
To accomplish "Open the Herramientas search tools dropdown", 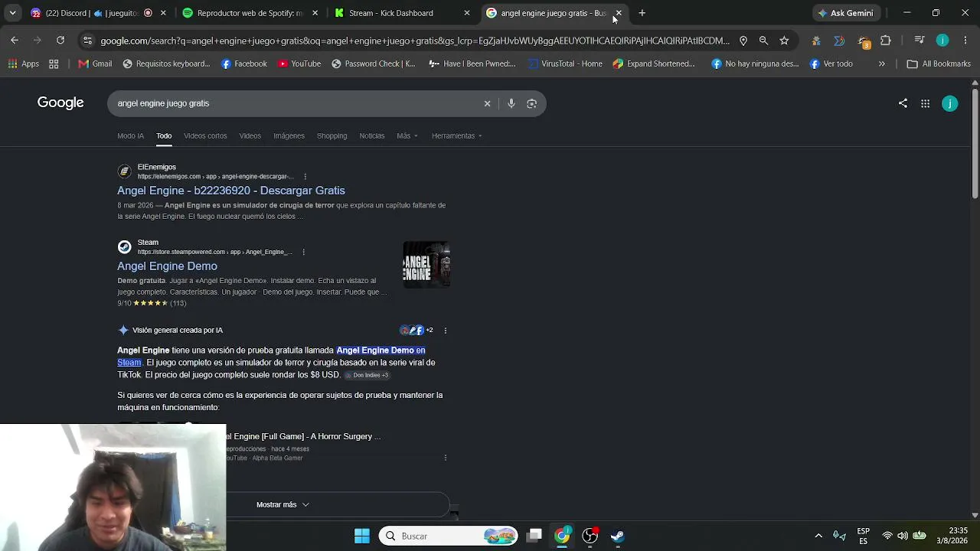I will (457, 136).
